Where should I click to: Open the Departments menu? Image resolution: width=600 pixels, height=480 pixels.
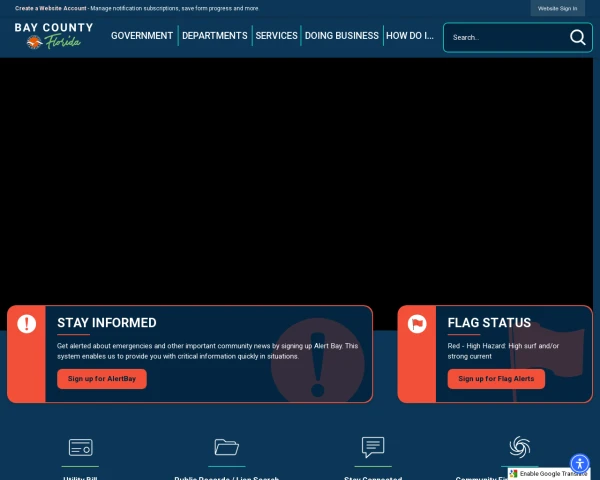(x=215, y=36)
